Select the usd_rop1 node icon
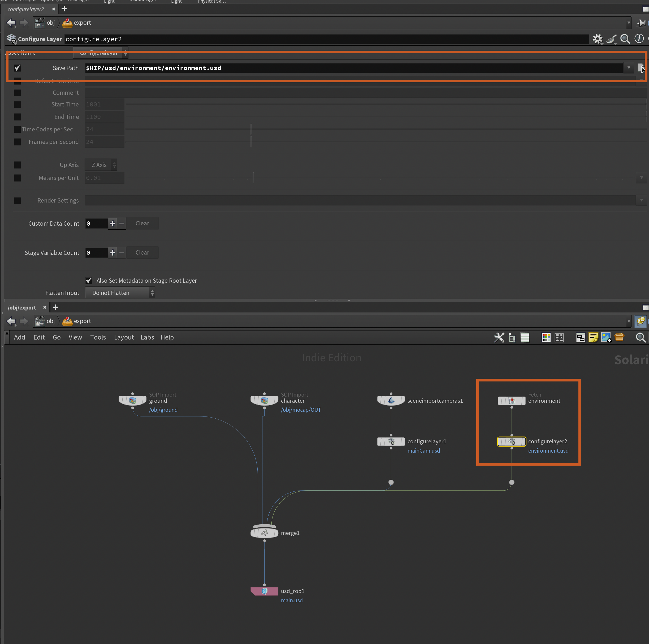 (264, 591)
